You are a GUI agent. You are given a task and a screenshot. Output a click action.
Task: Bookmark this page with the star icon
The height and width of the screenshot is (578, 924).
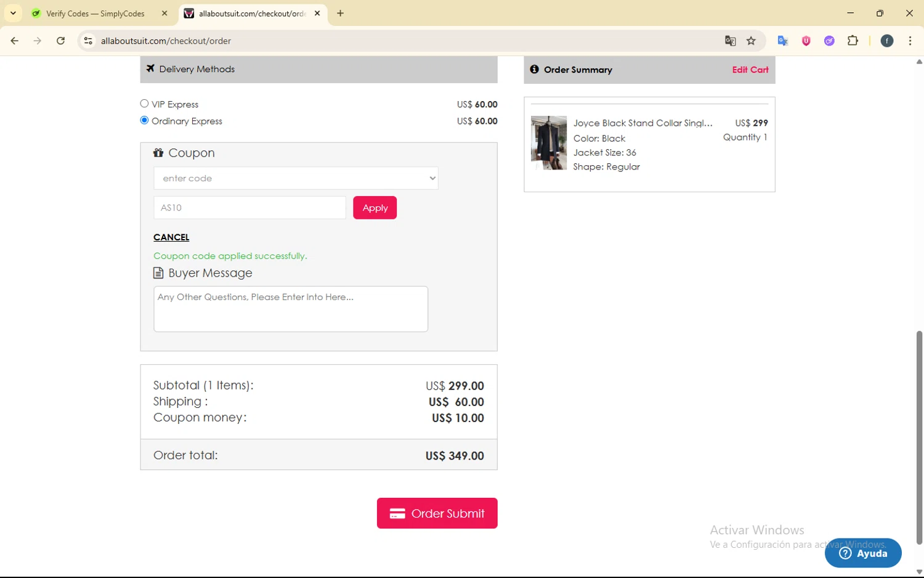click(751, 41)
